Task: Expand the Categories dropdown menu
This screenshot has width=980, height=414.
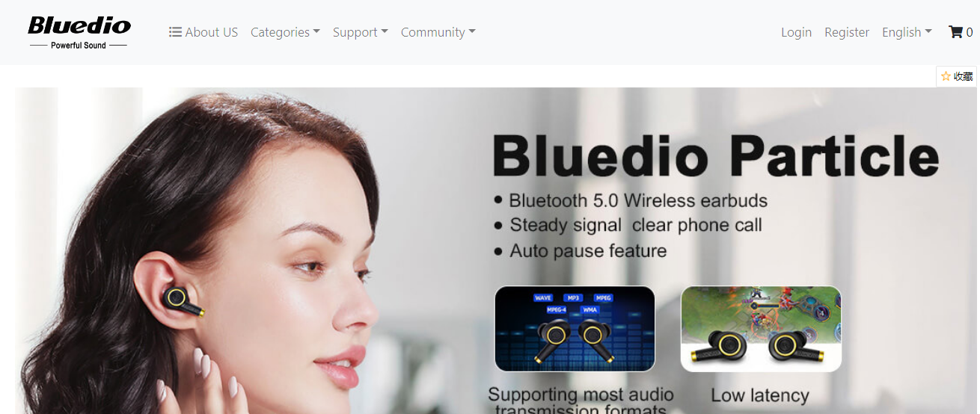Action: (285, 32)
